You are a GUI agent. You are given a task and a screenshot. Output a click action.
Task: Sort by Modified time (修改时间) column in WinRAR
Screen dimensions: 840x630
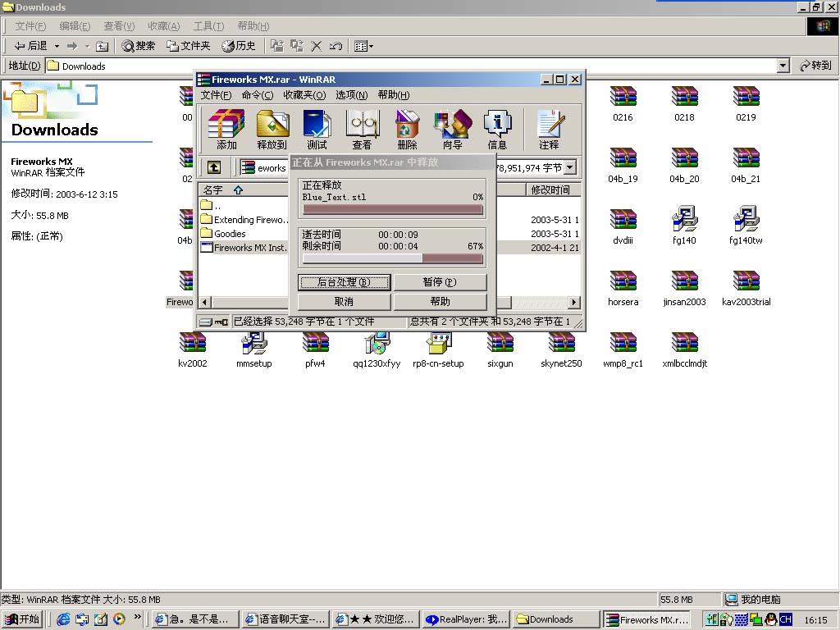pyautogui.click(x=552, y=189)
